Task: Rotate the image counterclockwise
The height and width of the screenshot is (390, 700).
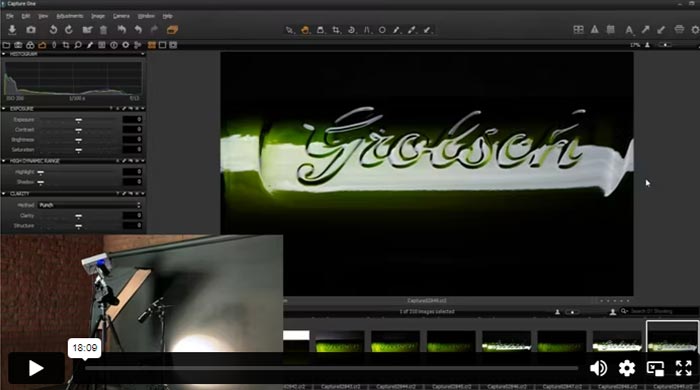Action: pos(53,30)
